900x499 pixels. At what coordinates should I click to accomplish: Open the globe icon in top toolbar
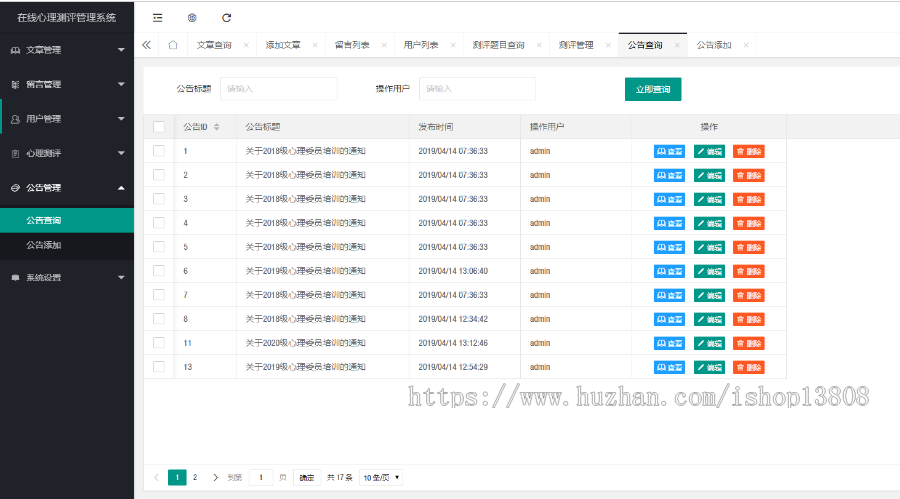click(192, 18)
